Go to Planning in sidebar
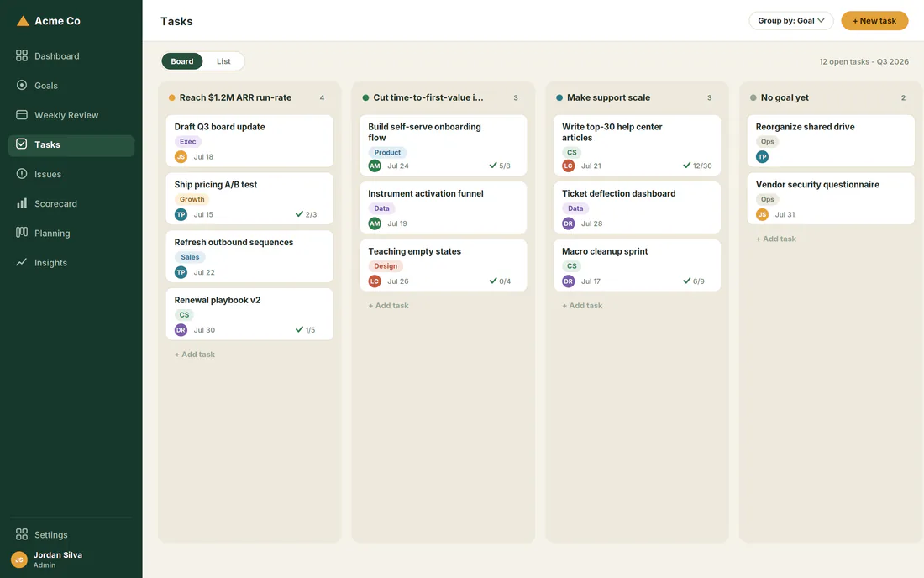This screenshot has width=924, height=578. 71,233
